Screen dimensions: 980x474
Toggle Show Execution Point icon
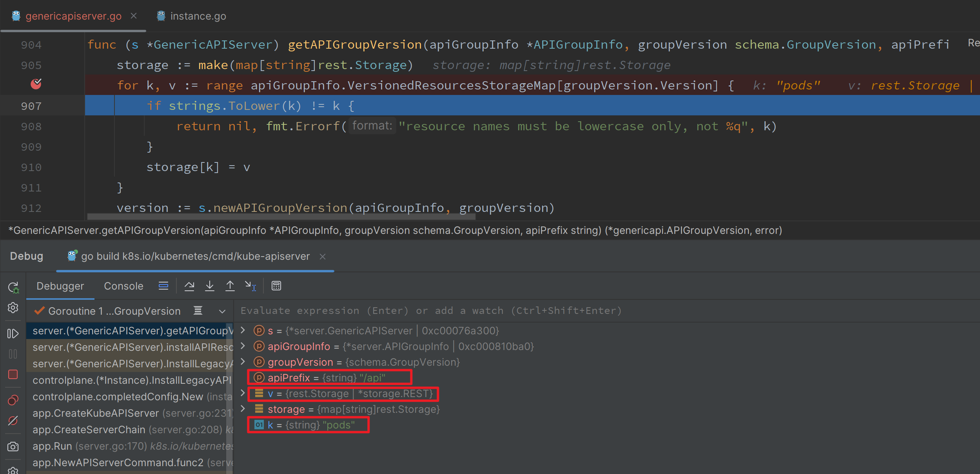[163, 286]
